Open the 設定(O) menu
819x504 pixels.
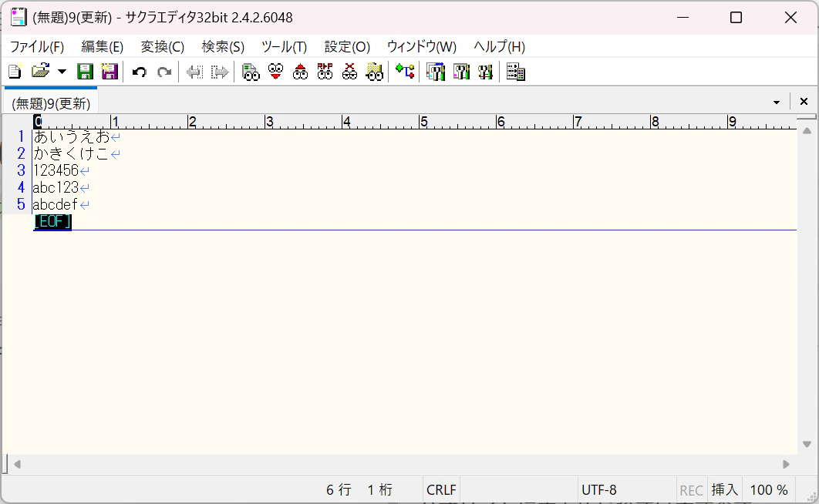[347, 47]
